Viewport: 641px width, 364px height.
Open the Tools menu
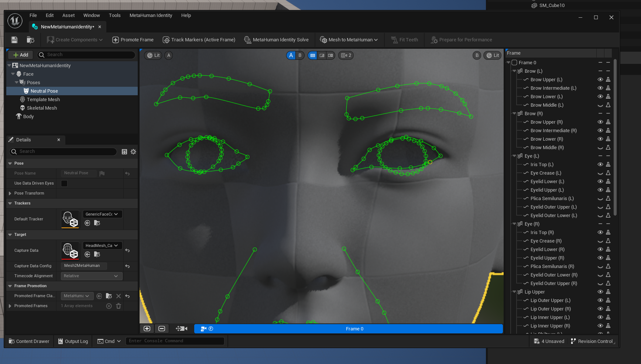(115, 16)
